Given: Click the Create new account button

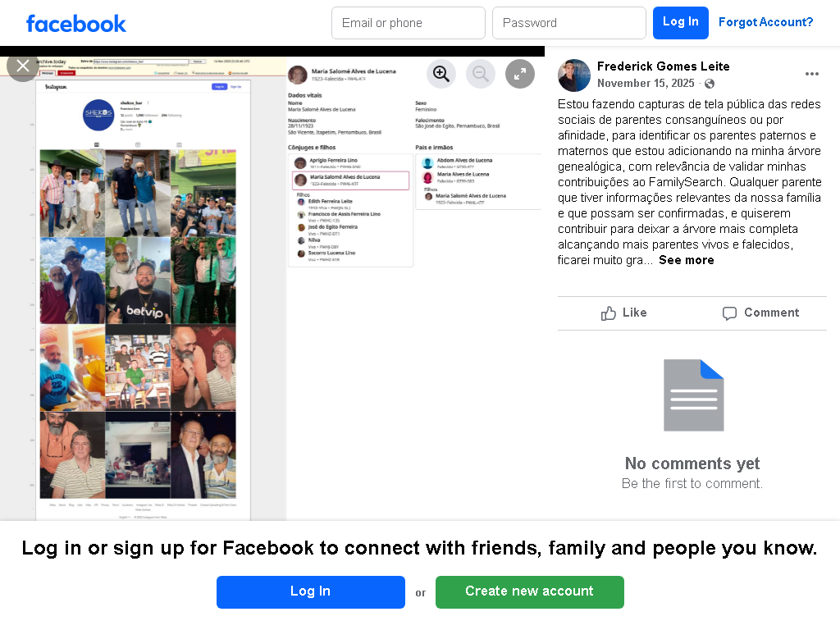Looking at the screenshot, I should 530,592.
